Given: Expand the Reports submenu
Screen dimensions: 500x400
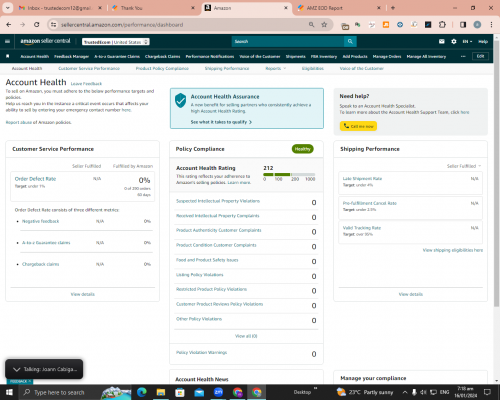Looking at the screenshot, I should 275,68.
